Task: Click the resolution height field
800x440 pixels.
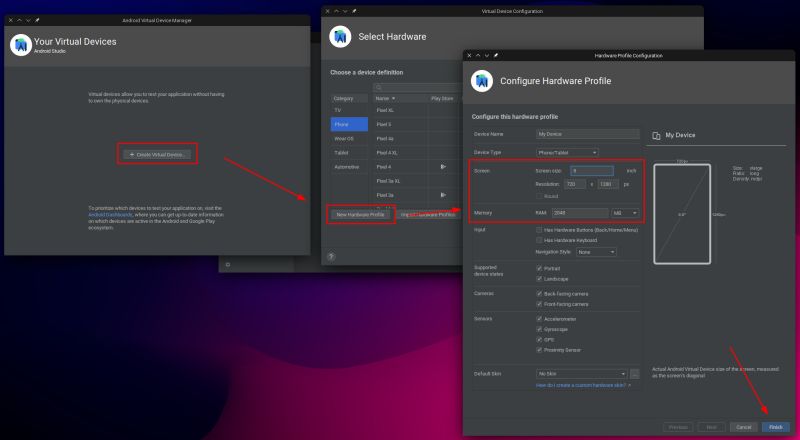Action: point(608,184)
